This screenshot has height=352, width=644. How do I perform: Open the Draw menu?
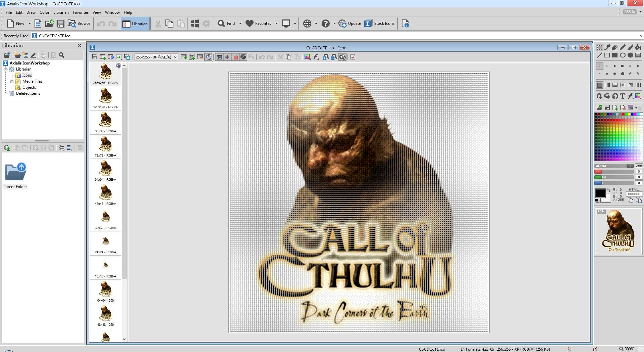(31, 12)
